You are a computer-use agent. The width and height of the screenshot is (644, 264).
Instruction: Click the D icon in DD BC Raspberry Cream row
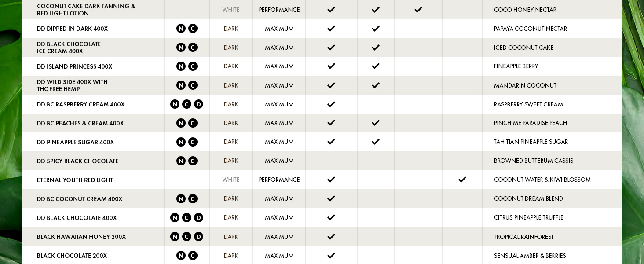pos(199,104)
